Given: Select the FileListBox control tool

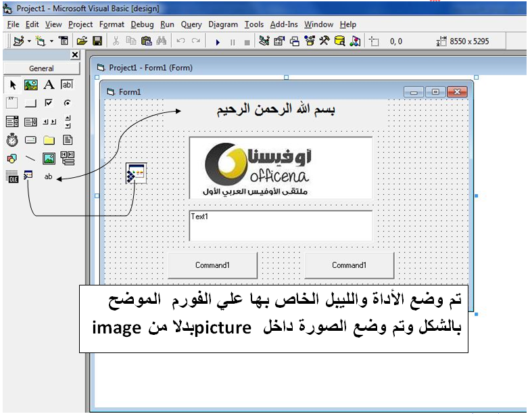Looking at the screenshot, I should [68, 140].
